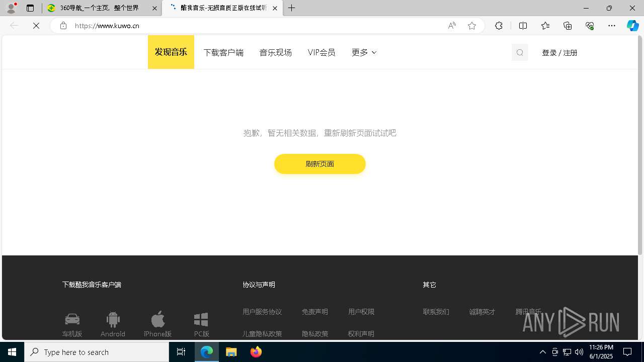Open the Windows Start menu
This screenshot has height=362, width=644.
pyautogui.click(x=12, y=352)
